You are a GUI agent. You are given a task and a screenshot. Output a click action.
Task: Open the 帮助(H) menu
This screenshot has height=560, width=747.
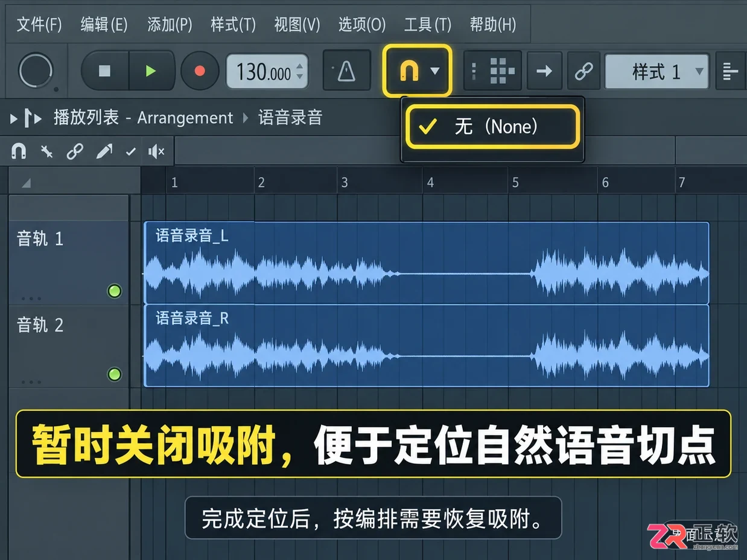click(x=492, y=25)
